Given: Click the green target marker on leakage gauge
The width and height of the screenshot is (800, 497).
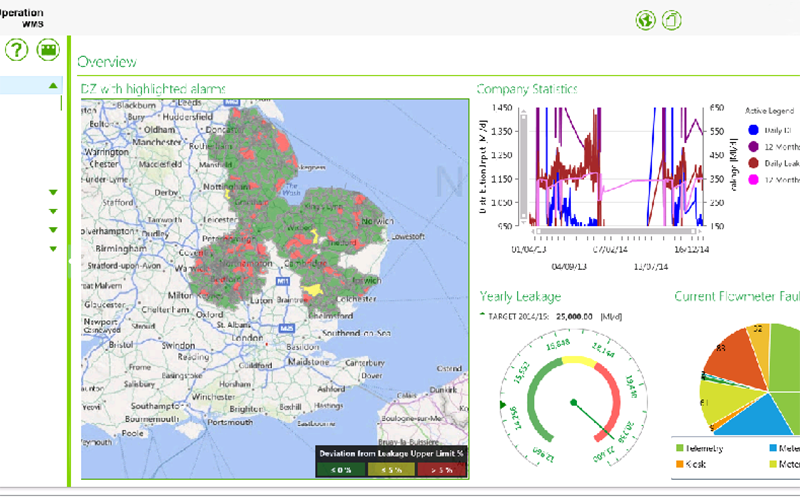Looking at the screenshot, I should point(503,404).
